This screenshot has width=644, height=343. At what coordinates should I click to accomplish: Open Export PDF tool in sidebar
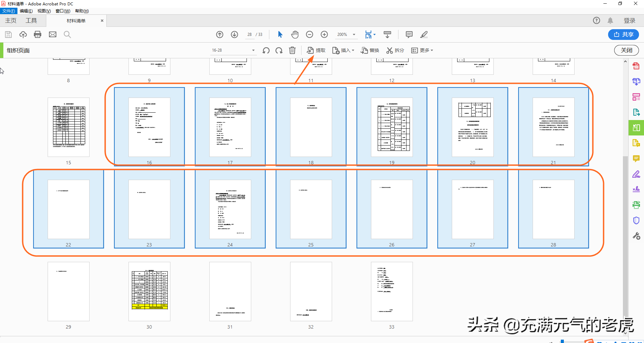point(636,112)
